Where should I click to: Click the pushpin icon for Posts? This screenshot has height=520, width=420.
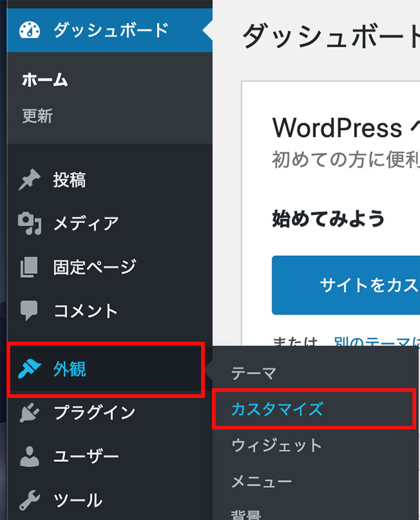tap(30, 180)
